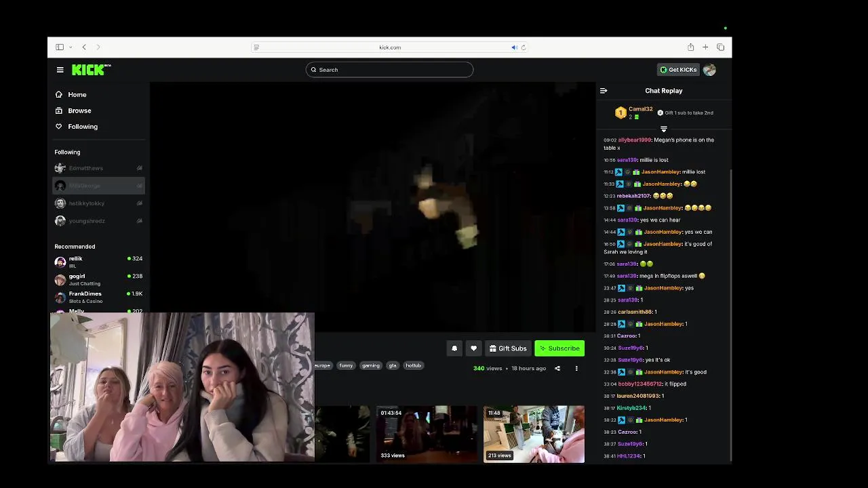This screenshot has height=488, width=868.
Task: Click username HHL1234 in chat
Action: 629,456
